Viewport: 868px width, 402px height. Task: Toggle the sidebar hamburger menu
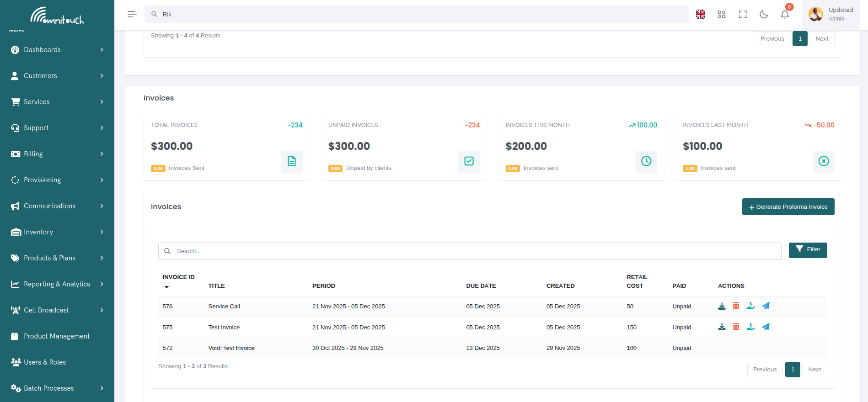(132, 15)
